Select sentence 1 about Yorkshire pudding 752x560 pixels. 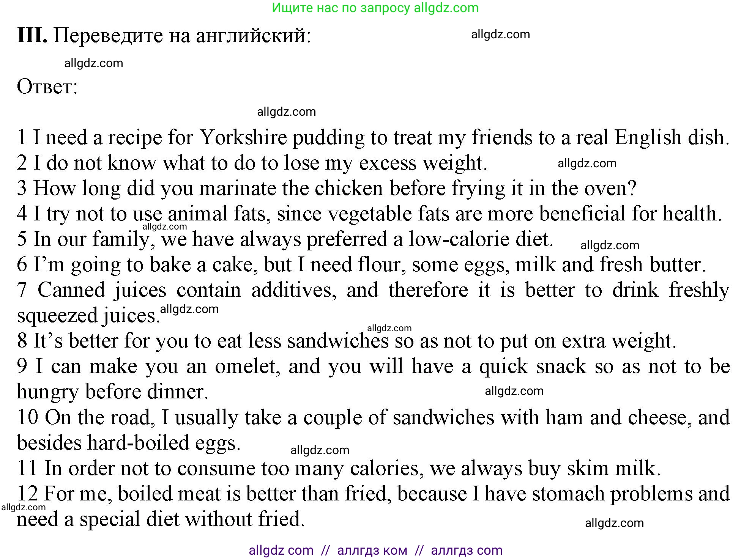click(373, 137)
